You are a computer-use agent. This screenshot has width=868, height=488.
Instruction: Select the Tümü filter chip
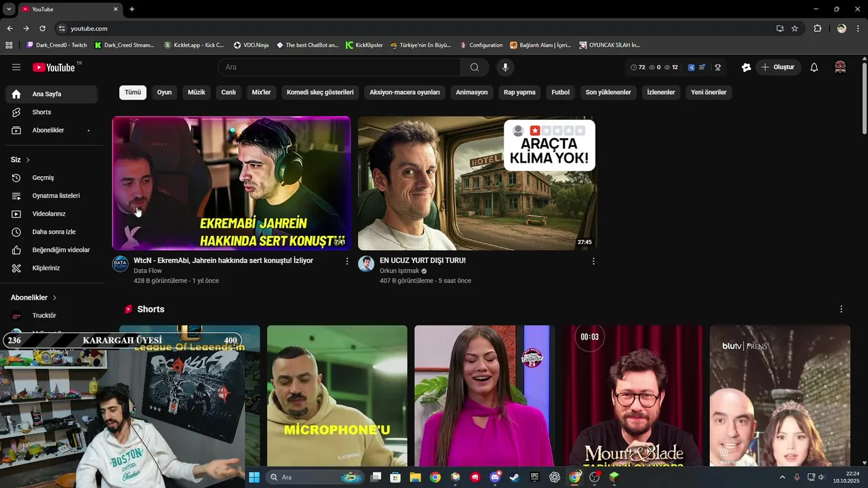tap(133, 92)
